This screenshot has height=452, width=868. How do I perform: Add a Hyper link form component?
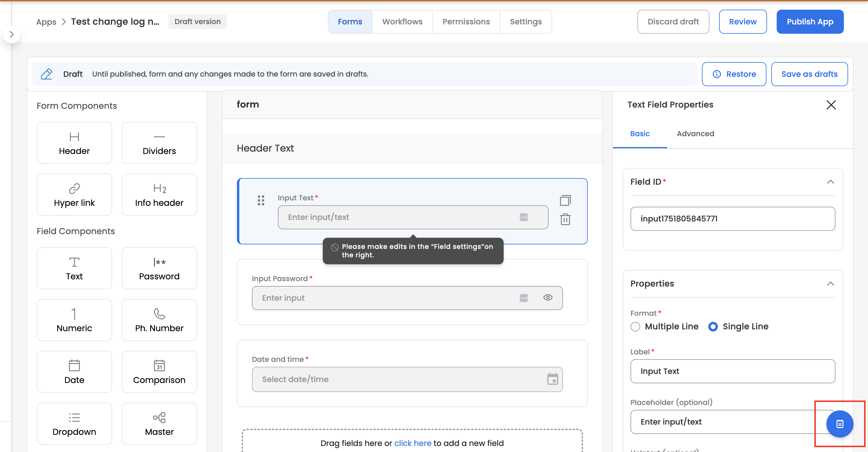(x=74, y=194)
